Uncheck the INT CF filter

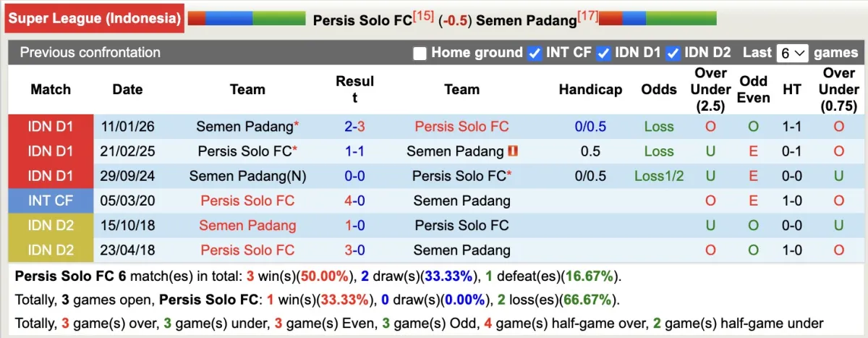coord(535,53)
